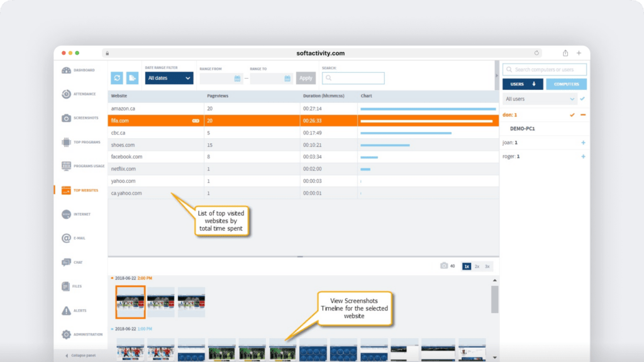Expand the All users dropdown in right panel
Screen dimensions: 644x362
point(571,99)
